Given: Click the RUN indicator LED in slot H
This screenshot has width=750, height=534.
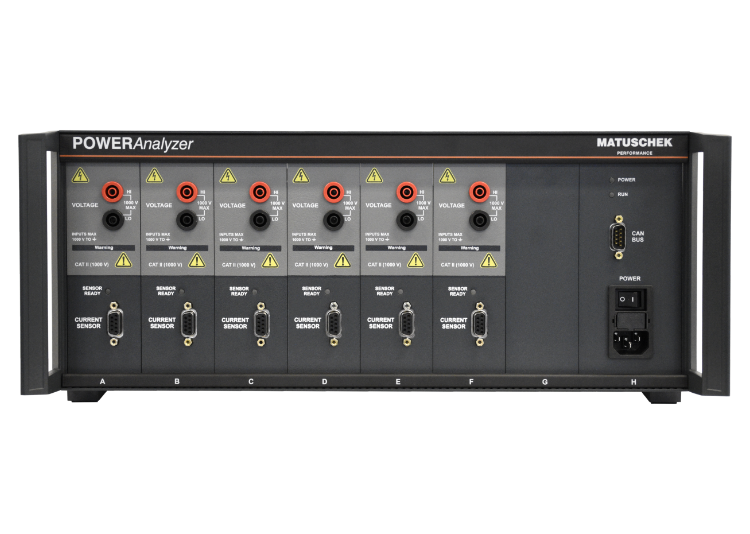Looking at the screenshot, I should pyautogui.click(x=612, y=195).
